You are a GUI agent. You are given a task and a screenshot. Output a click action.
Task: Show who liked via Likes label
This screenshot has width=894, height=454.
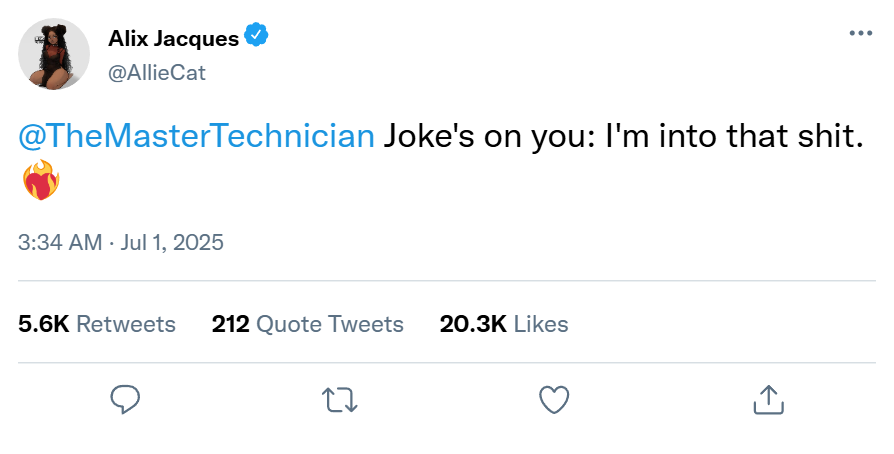pos(541,324)
